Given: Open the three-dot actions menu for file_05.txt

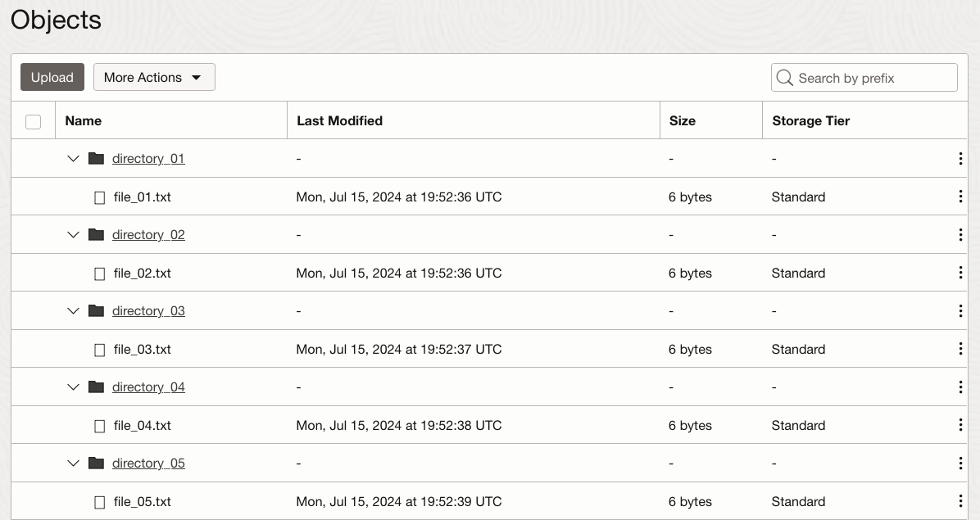Looking at the screenshot, I should click(x=960, y=501).
